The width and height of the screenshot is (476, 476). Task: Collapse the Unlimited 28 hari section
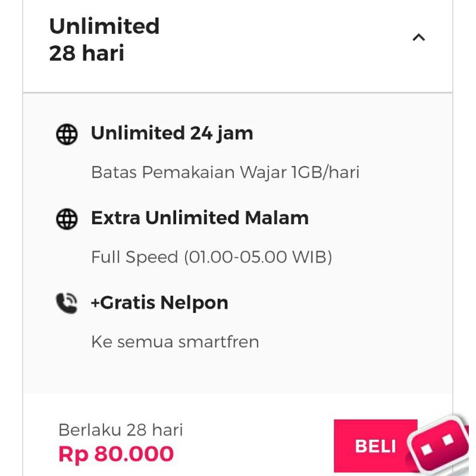(419, 38)
